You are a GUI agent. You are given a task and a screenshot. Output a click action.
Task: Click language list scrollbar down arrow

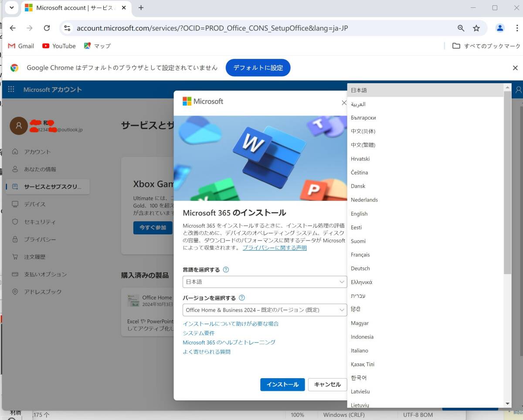click(507, 404)
